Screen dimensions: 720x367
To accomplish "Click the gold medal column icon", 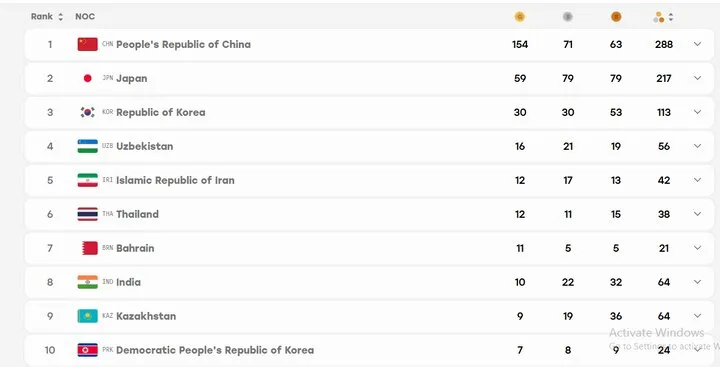I will pos(519,17).
